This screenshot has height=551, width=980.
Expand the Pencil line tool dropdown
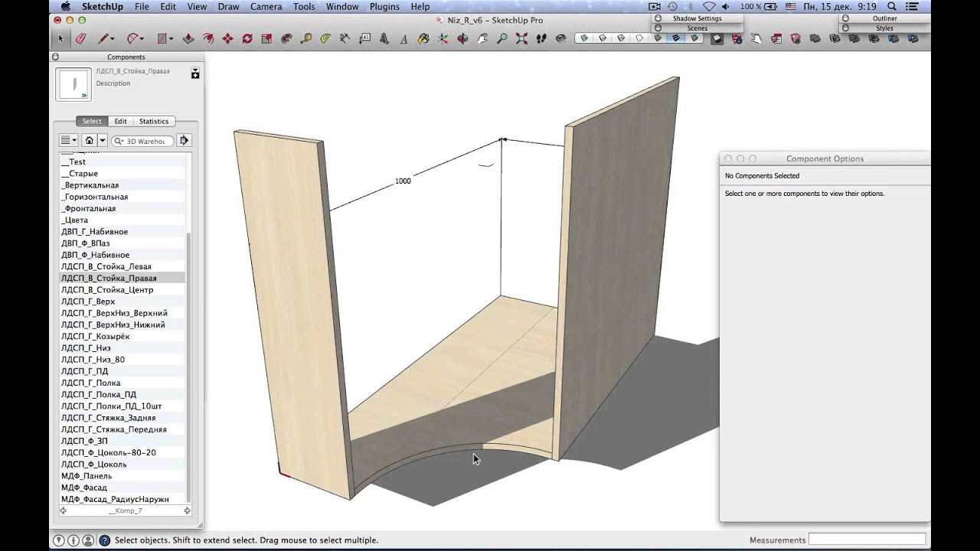click(113, 39)
